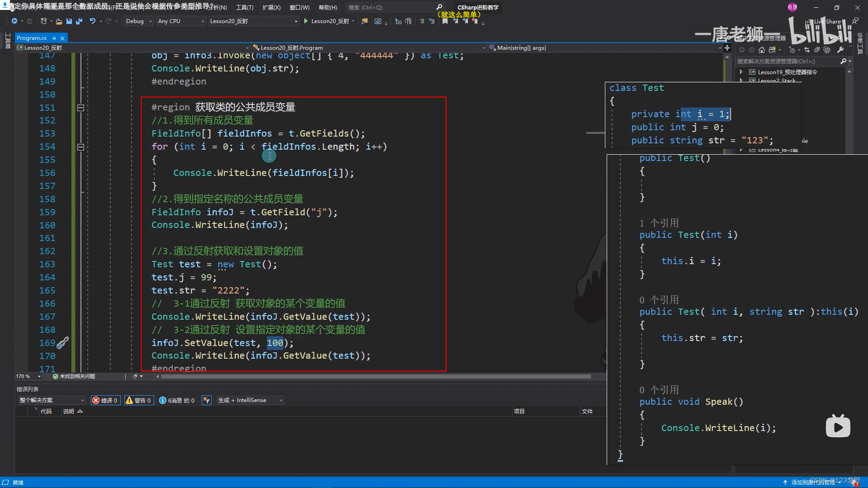Collapse all projects in Solution Explorer

click(x=817, y=50)
